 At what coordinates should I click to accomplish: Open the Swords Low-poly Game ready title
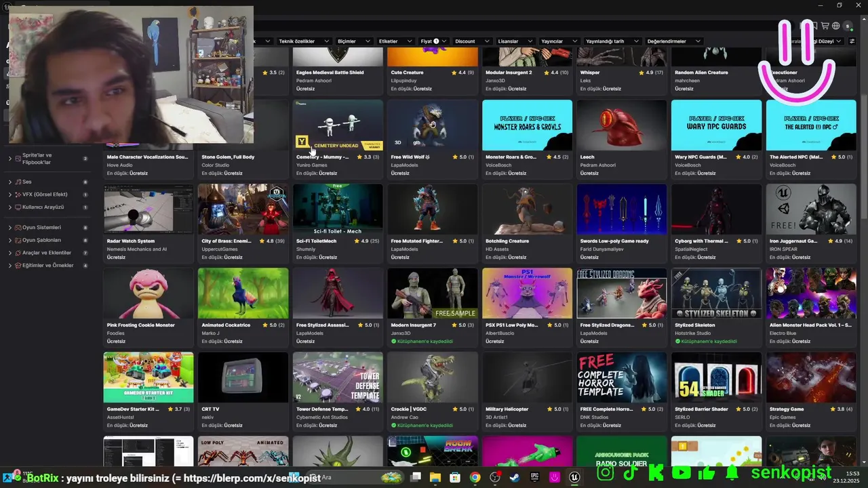pos(614,241)
